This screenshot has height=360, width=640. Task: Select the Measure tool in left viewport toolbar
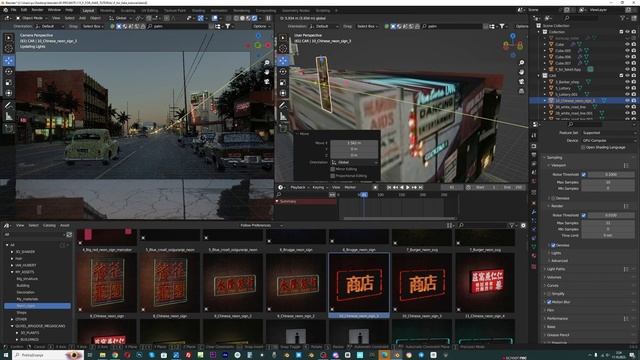tap(9, 117)
